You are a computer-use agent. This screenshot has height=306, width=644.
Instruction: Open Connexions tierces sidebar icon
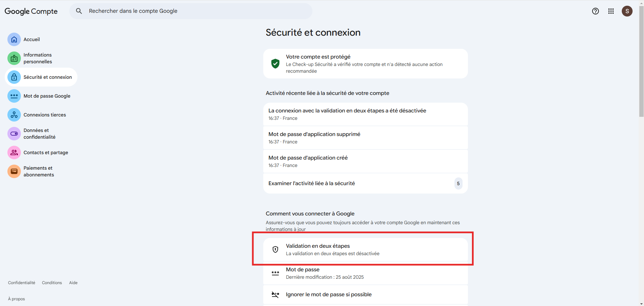pos(14,115)
